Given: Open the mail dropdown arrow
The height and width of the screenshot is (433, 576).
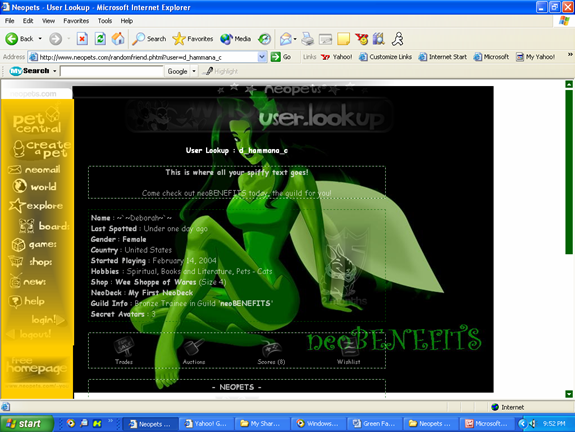Looking at the screenshot, I should pos(295,39).
